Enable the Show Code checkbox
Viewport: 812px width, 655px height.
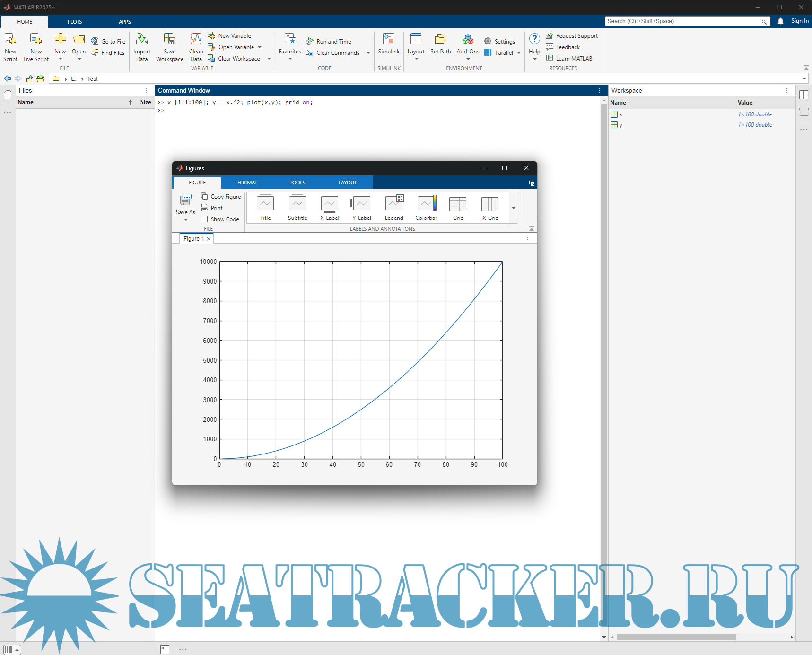[204, 219]
